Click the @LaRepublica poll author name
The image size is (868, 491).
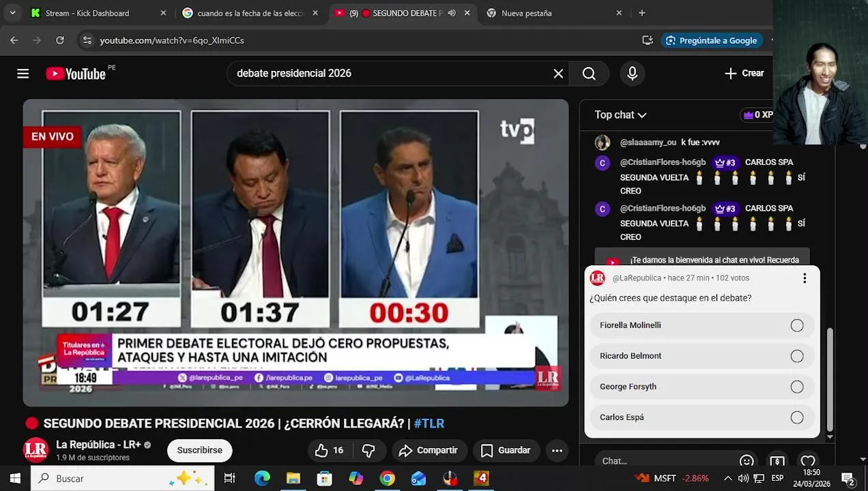(x=637, y=278)
